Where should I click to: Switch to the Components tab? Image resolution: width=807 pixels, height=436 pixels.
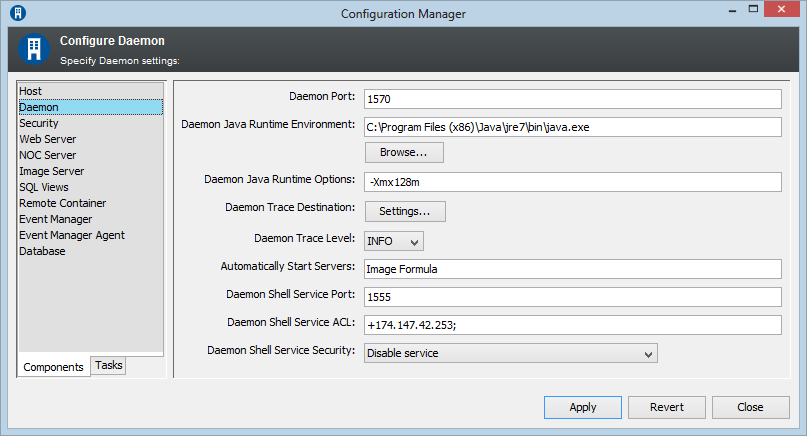[x=54, y=367]
